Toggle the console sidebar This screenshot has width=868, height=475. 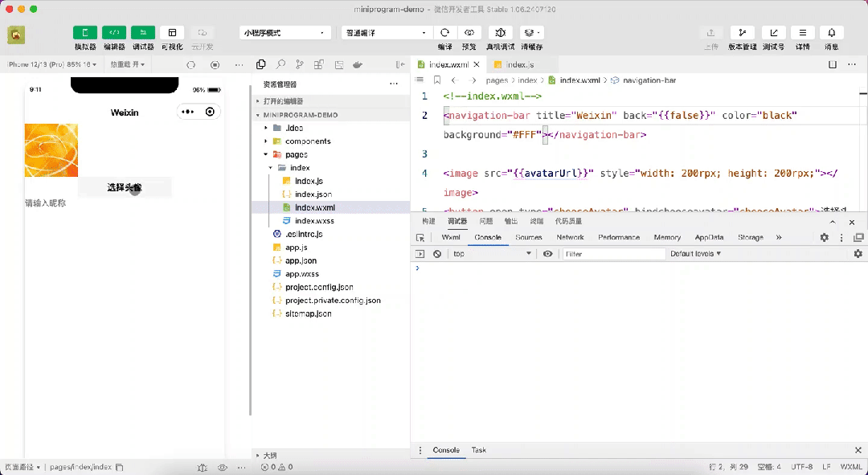point(420,253)
